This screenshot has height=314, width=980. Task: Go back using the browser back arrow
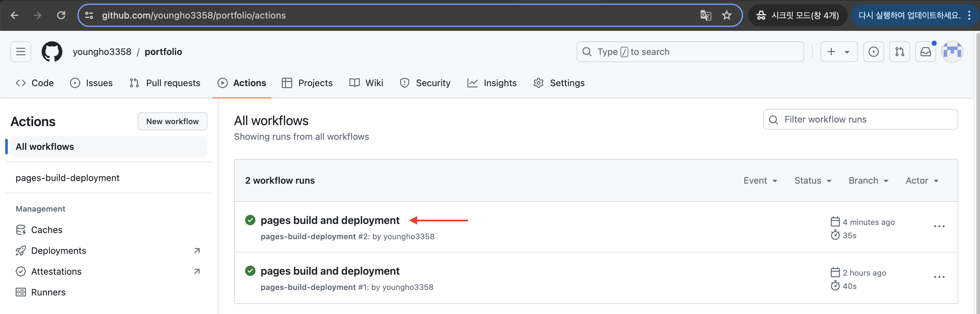[14, 15]
